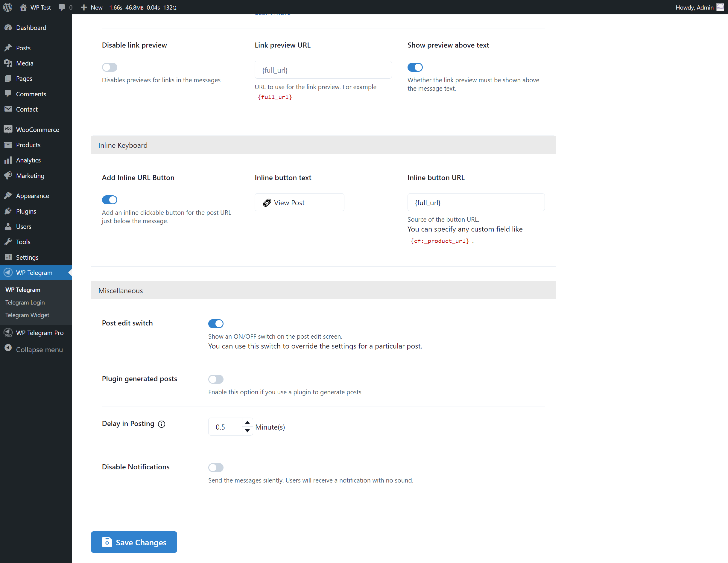Click the WordPress logo icon
The height and width of the screenshot is (563, 728).
click(x=8, y=7)
